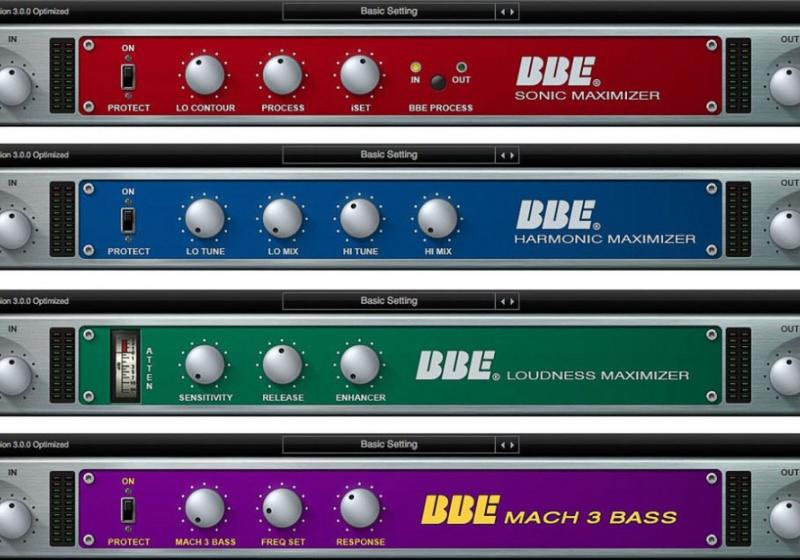Click the Sonic Maximizer input LED meter
This screenshot has height=560, width=800.
62,75
